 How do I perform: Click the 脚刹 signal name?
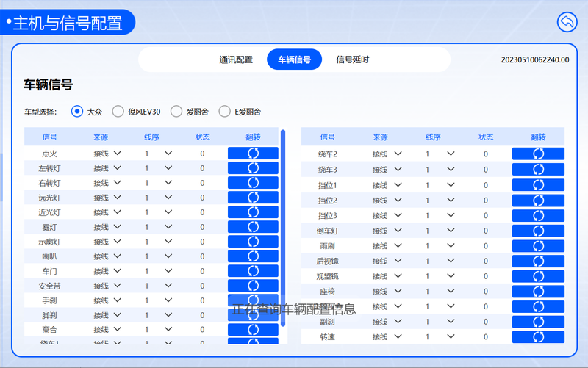coord(49,315)
